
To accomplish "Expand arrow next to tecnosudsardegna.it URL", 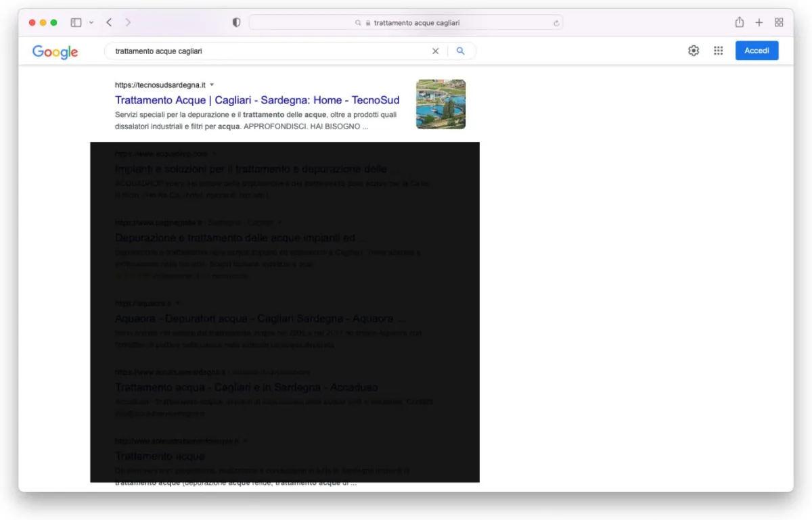I will [x=212, y=85].
